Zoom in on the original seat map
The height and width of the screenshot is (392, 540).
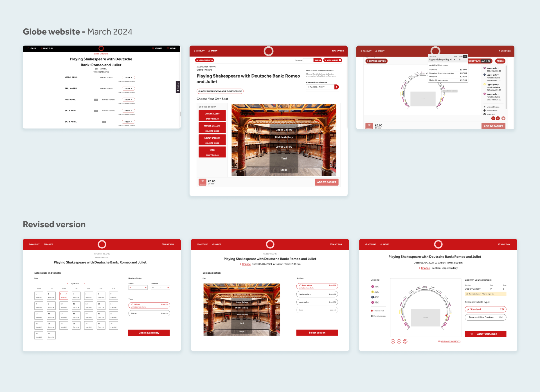[498, 118]
